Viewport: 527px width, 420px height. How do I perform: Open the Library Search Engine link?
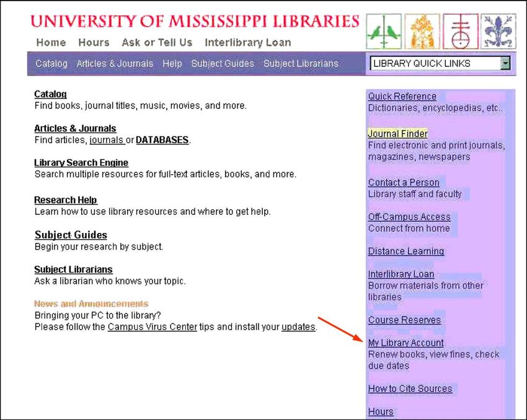(x=81, y=162)
